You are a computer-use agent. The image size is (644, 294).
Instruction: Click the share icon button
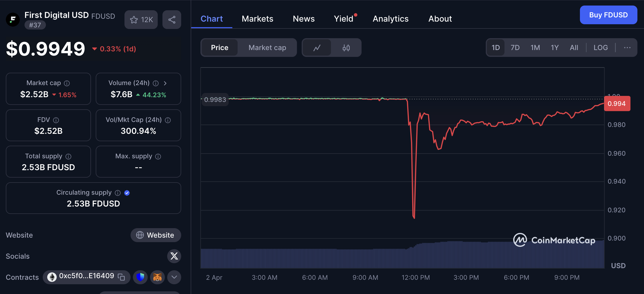coord(172,20)
